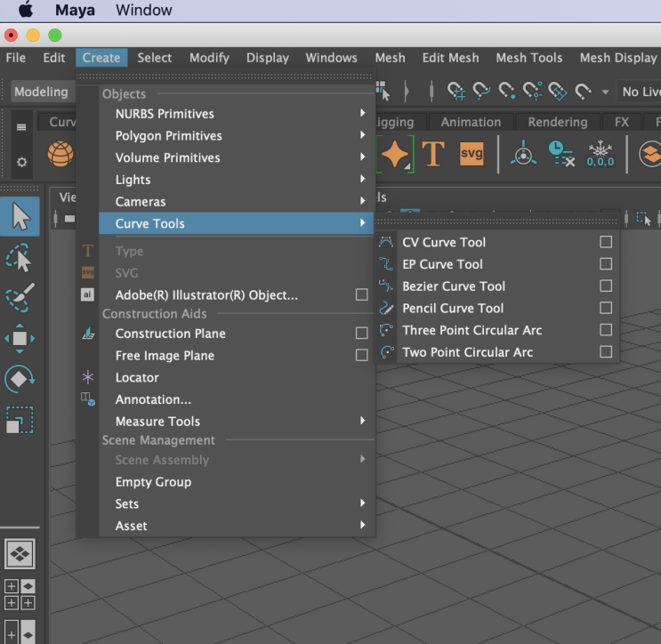This screenshot has height=644, width=661.
Task: Click the polygon sphere shelf icon
Action: (60, 154)
